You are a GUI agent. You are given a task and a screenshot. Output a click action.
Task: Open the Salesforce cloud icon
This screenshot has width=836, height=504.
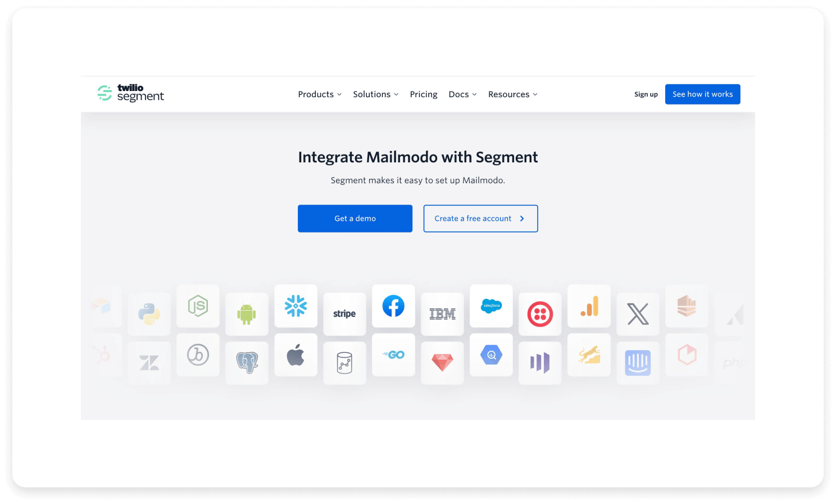(x=491, y=306)
